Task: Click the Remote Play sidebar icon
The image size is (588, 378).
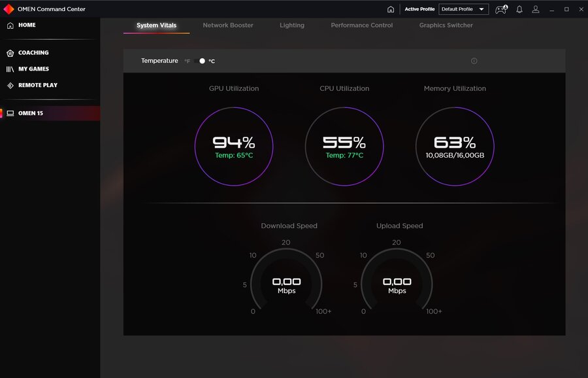Action: coord(10,85)
